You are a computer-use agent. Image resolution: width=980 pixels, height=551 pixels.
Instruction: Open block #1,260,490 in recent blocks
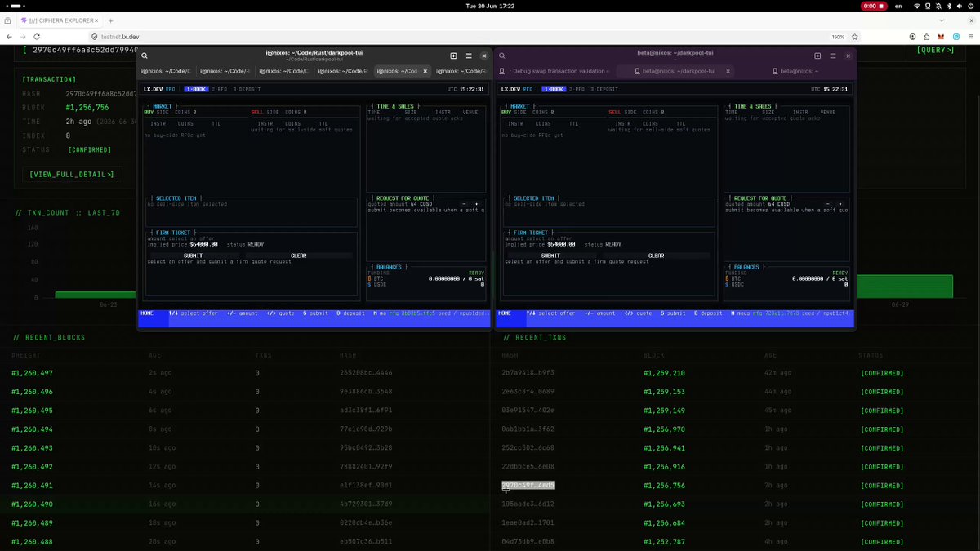[x=33, y=504]
